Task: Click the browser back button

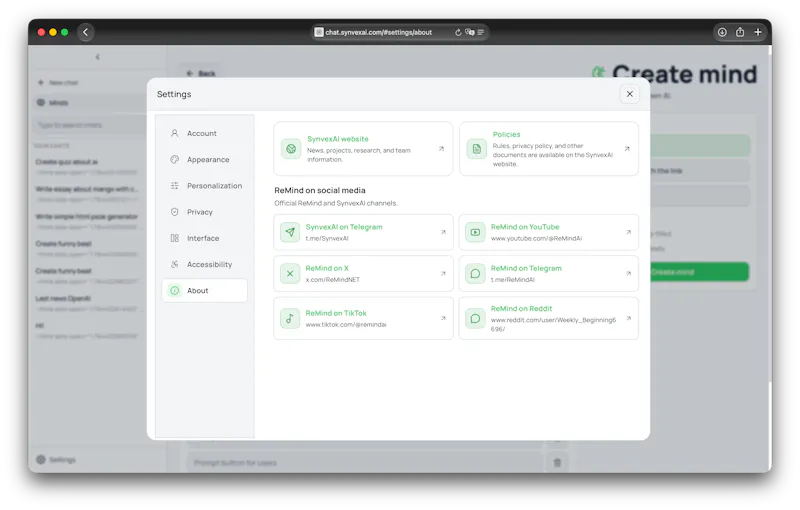Action: coord(86,32)
